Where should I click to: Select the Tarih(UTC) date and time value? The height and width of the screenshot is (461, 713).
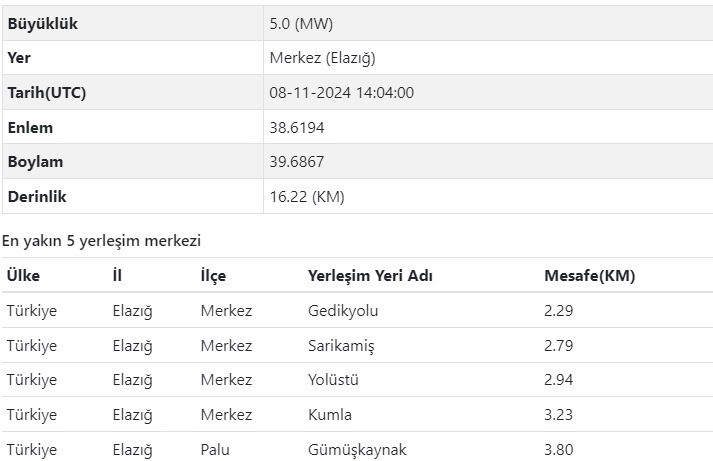pyautogui.click(x=341, y=93)
